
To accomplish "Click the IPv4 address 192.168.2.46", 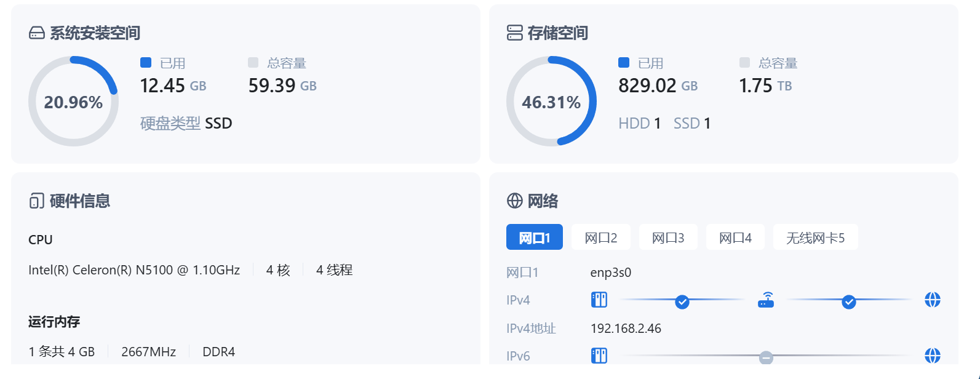I will [626, 329].
